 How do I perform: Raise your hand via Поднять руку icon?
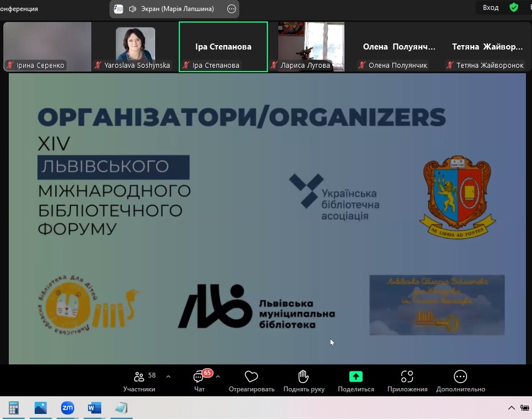pos(303,377)
